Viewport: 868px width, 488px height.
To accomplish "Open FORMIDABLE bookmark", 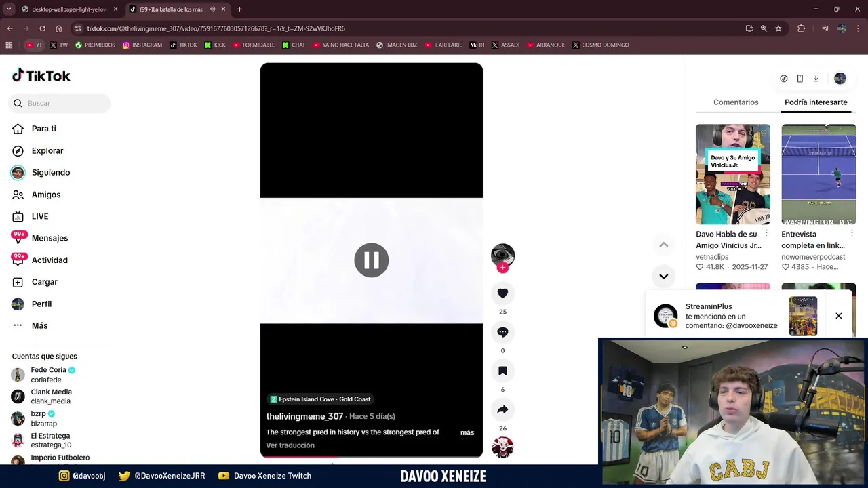I will (254, 45).
